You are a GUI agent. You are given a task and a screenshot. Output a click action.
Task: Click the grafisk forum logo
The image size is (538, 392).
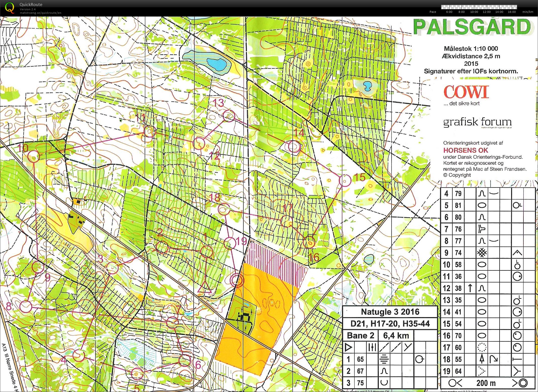tap(477, 122)
